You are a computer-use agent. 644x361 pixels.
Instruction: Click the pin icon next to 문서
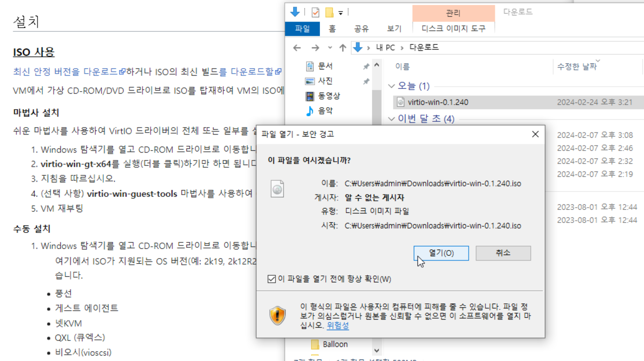tap(366, 66)
